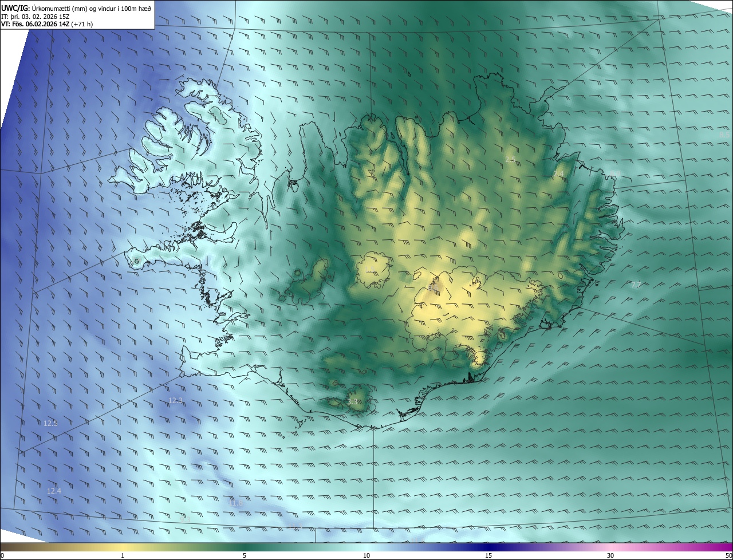
Task: Click the initial time line "IT: þri. 03. 02. 2026 15Z"
Action: pyautogui.click(x=37, y=17)
